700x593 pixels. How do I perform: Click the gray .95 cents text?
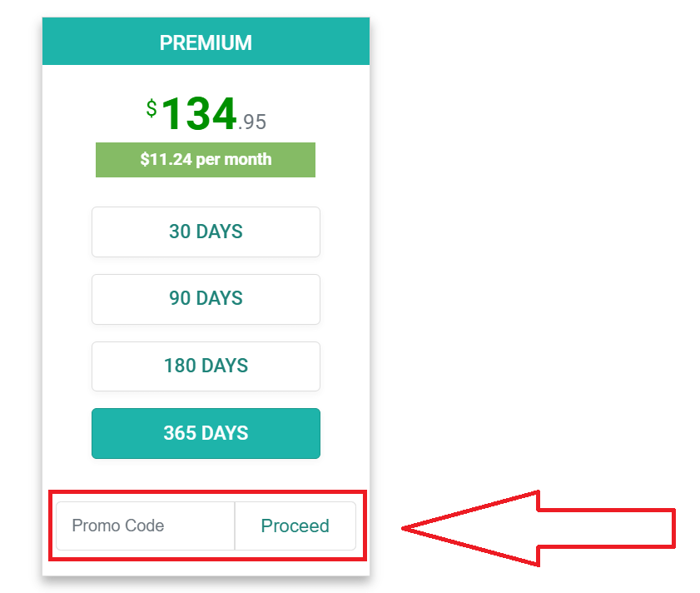point(252,122)
